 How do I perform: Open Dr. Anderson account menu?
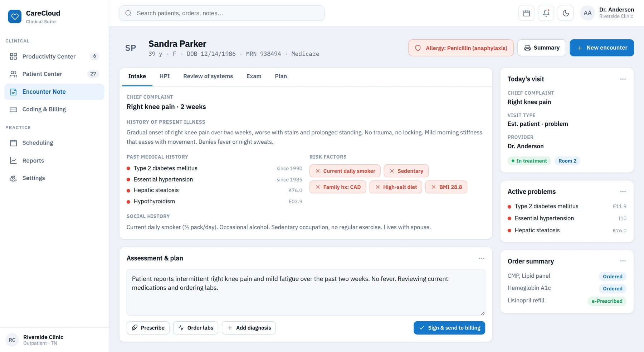coord(607,13)
